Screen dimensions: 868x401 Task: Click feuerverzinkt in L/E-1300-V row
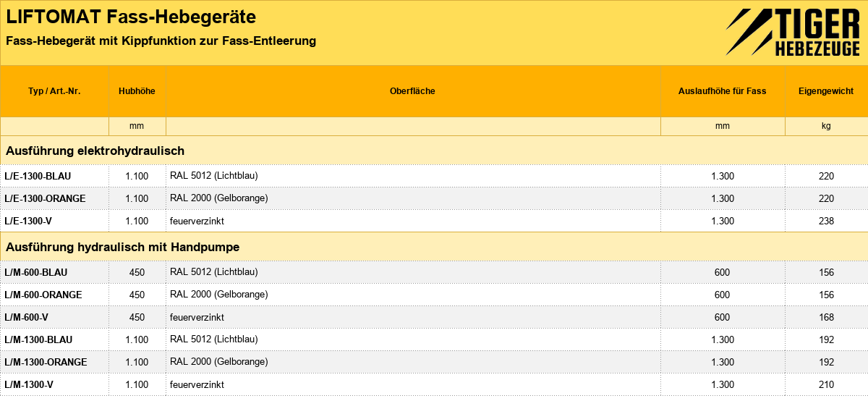[197, 221]
